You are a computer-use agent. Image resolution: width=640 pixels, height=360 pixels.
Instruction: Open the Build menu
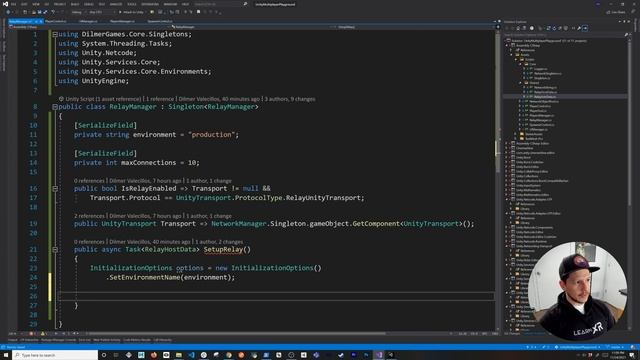point(75,4)
